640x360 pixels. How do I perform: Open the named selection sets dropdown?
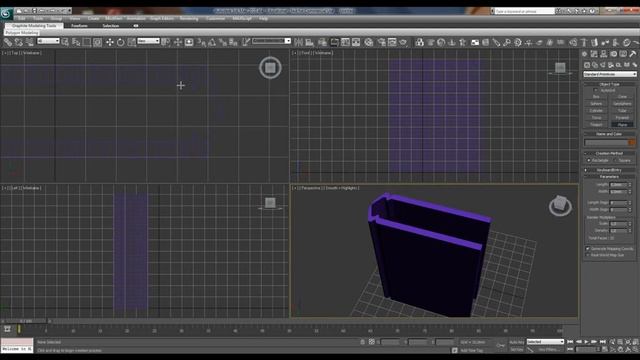coord(271,41)
